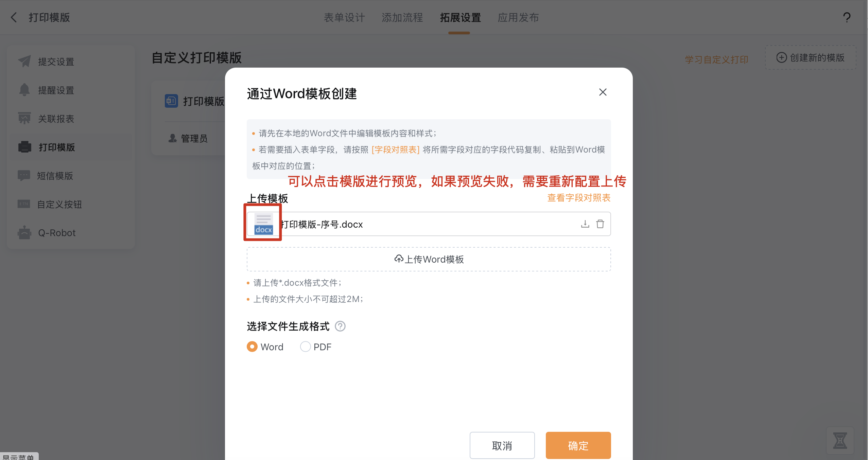Click the paper plane icon for 提交设置
This screenshot has height=460, width=868.
click(24, 61)
